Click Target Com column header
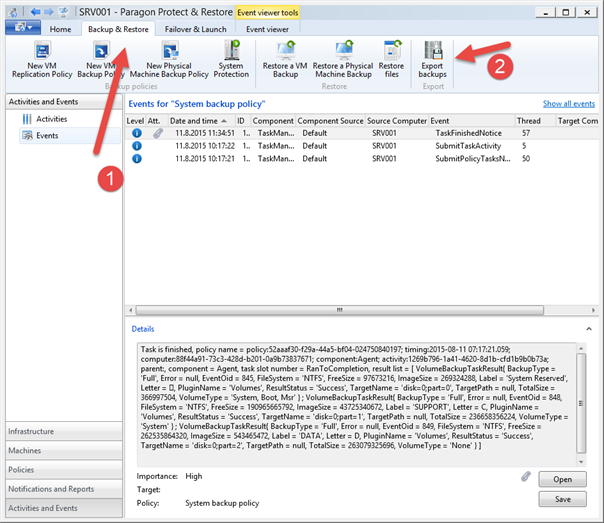 (x=577, y=121)
